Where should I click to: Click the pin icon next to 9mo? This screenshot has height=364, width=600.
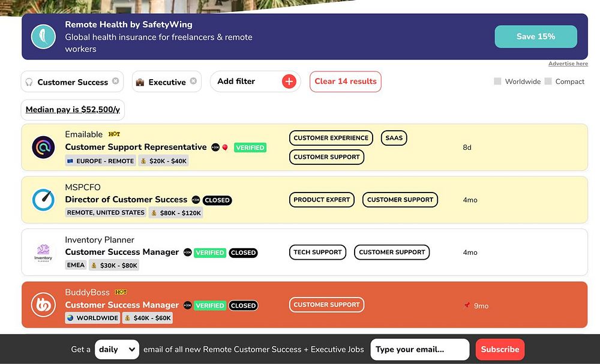pos(467,305)
